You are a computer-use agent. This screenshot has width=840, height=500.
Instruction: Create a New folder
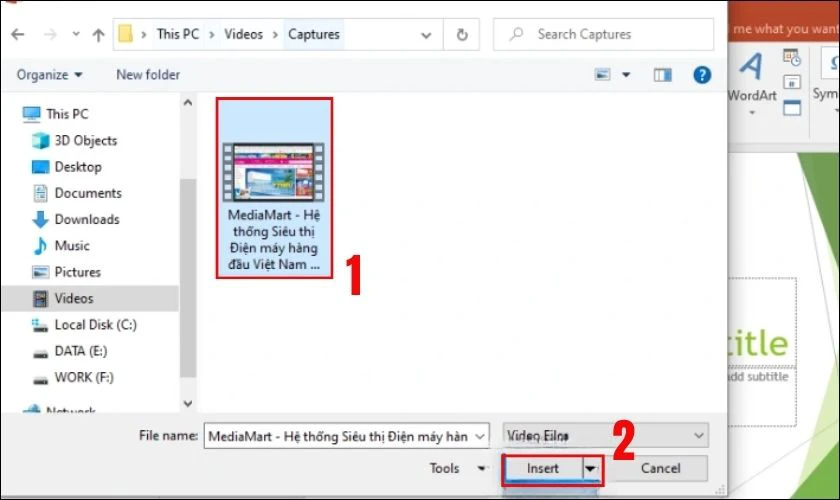(x=148, y=74)
